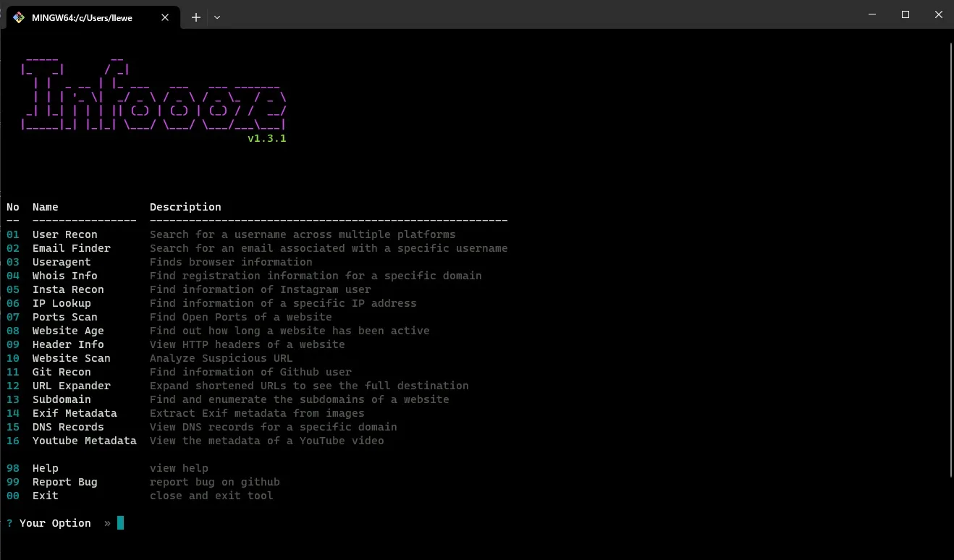
Task: Click the 'Whois Info' entry
Action: click(64, 276)
